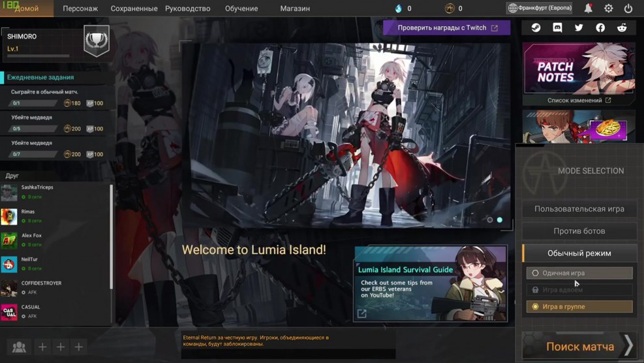Open the Обучение tab
The height and width of the screenshot is (363, 644).
point(241,8)
